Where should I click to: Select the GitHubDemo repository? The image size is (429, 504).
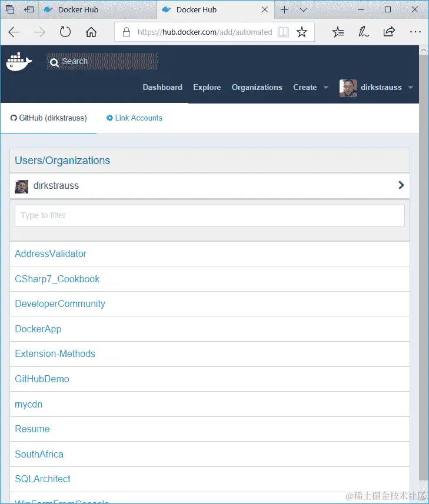(x=42, y=379)
